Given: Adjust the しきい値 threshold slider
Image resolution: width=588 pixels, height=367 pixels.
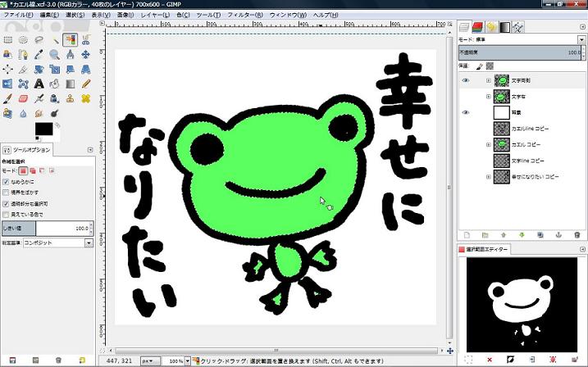Looking at the screenshot, I should click(x=46, y=228).
